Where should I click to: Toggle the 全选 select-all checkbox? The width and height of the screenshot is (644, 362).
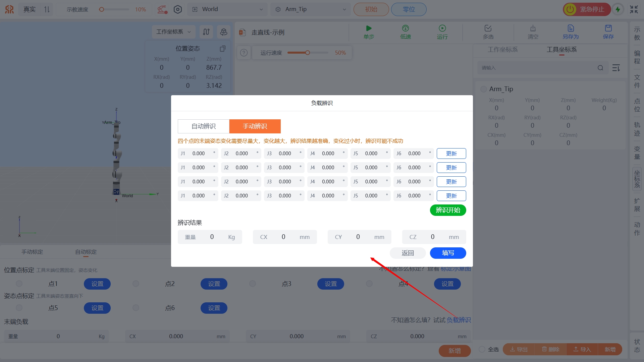tap(482, 349)
